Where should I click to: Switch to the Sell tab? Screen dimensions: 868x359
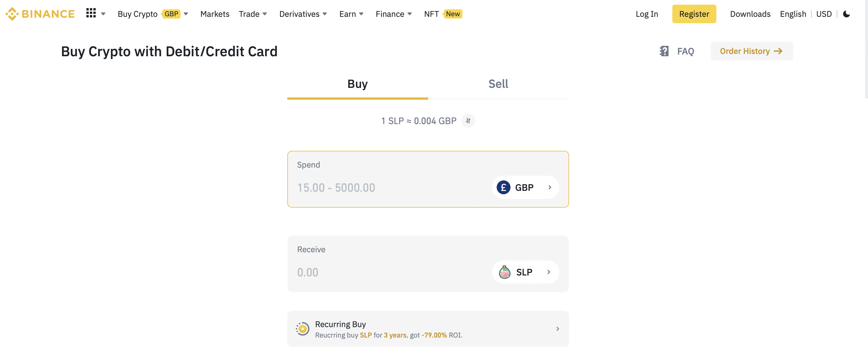[498, 84]
